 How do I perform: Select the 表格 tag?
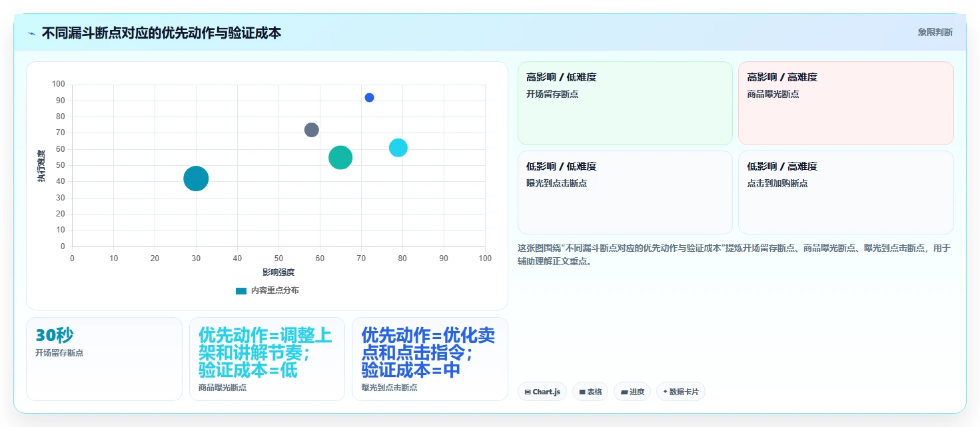(590, 392)
